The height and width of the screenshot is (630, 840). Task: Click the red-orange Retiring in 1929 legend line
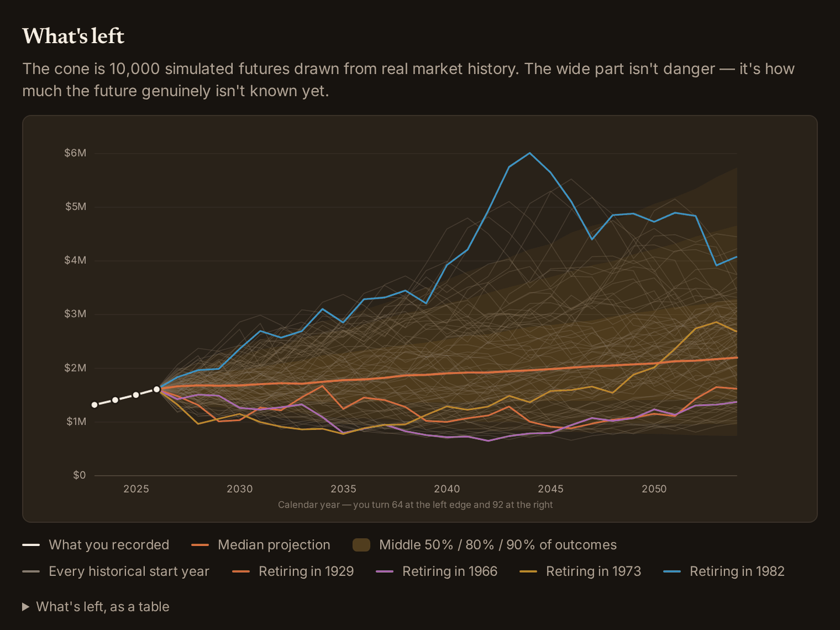(x=241, y=572)
